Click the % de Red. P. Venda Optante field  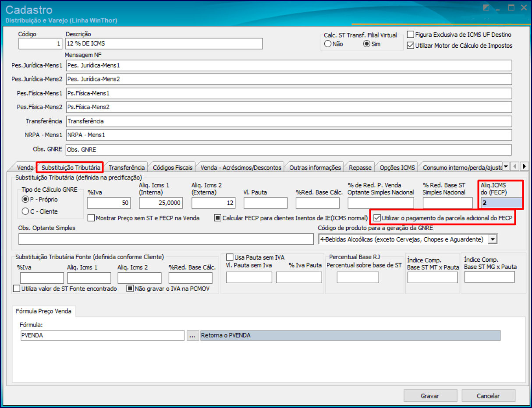pos(381,203)
